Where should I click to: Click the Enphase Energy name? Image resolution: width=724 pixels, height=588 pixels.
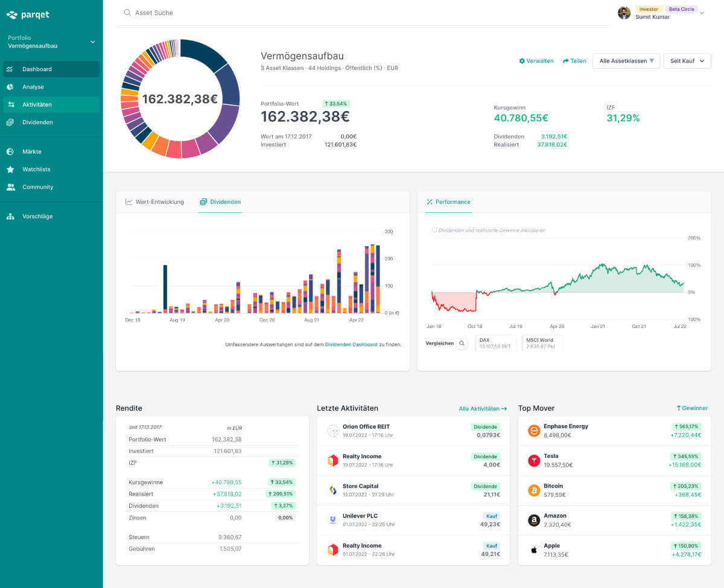566,426
